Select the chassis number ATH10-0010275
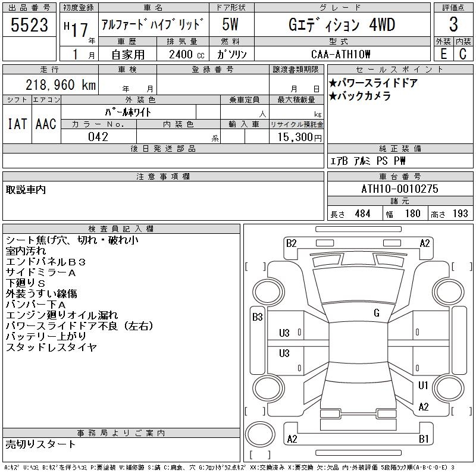This screenshot has height=476, width=476. (400, 189)
